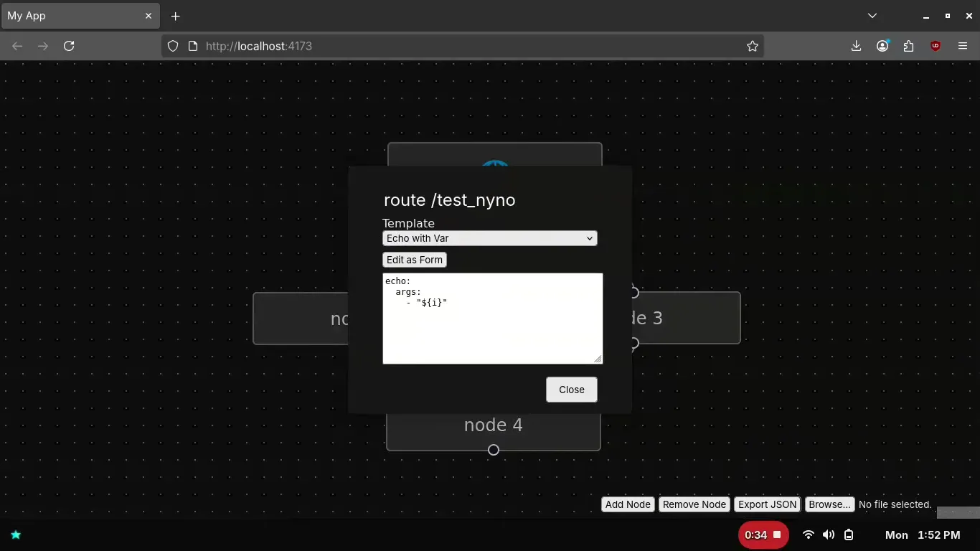Reload the page with the refresh icon
Image resolution: width=980 pixels, height=551 pixels.
(69, 46)
